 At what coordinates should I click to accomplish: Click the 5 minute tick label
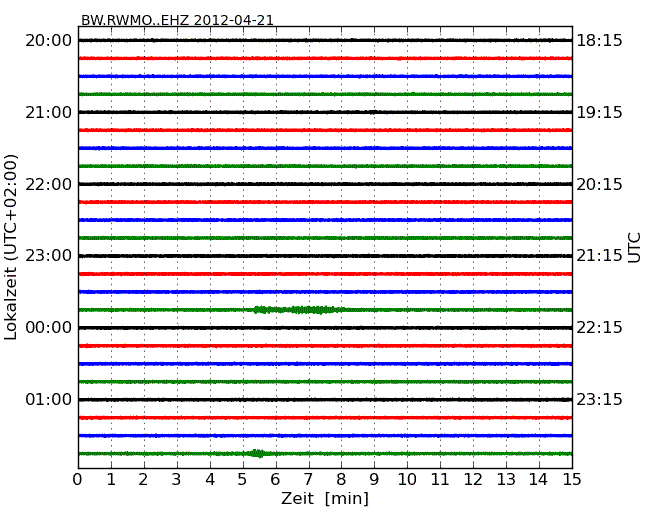pyautogui.click(x=243, y=479)
